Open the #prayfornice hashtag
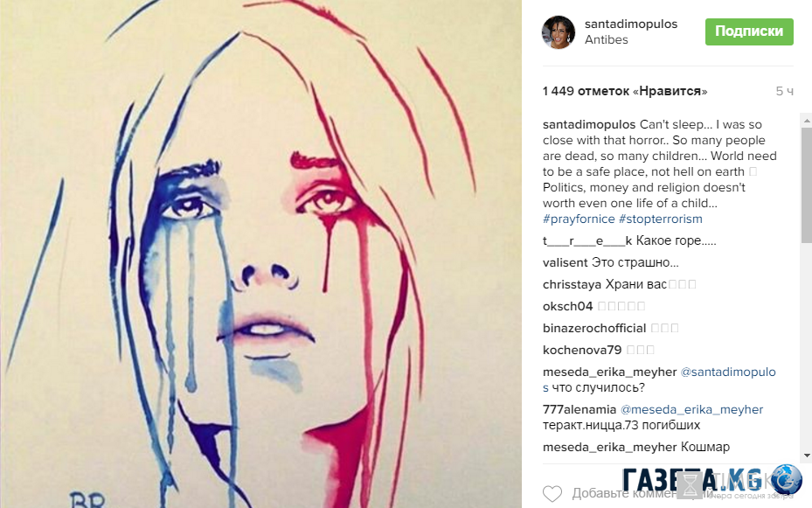The image size is (812, 508). 579,219
